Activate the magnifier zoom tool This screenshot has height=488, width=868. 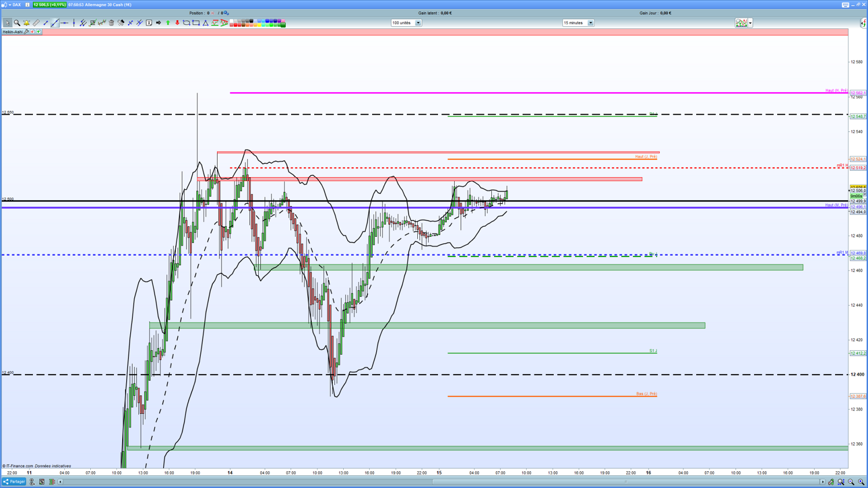[x=17, y=23]
